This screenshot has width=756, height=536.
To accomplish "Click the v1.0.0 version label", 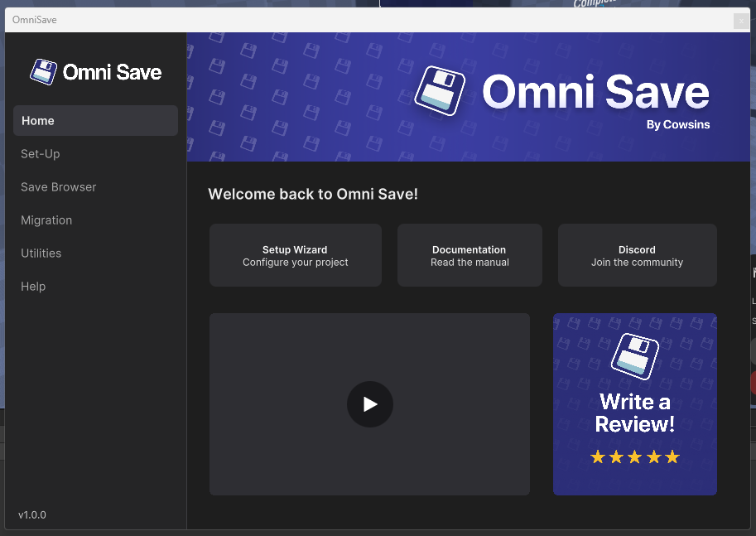I will (32, 515).
